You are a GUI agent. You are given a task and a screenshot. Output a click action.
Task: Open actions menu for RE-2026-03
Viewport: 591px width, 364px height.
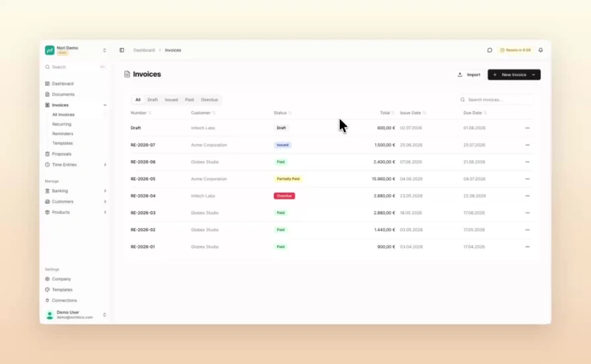pyautogui.click(x=527, y=213)
